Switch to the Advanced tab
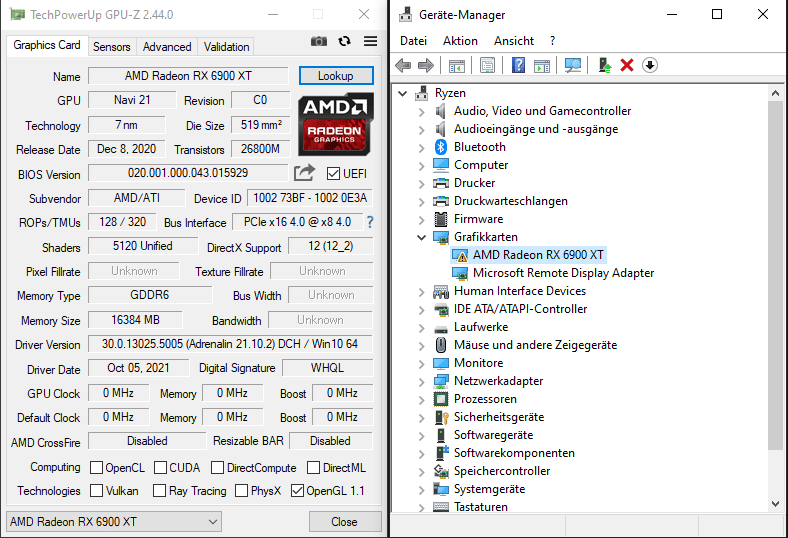Screen dimensions: 788x538 click(167, 47)
